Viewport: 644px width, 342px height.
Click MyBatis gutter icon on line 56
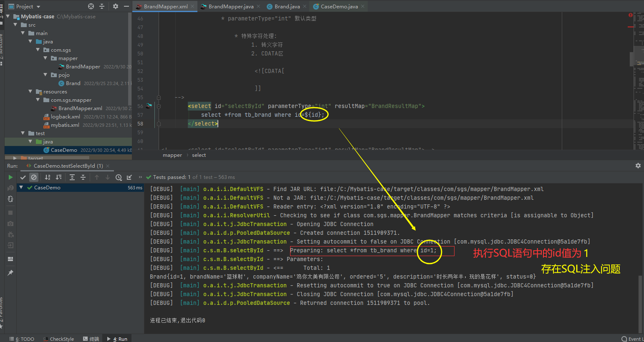149,106
